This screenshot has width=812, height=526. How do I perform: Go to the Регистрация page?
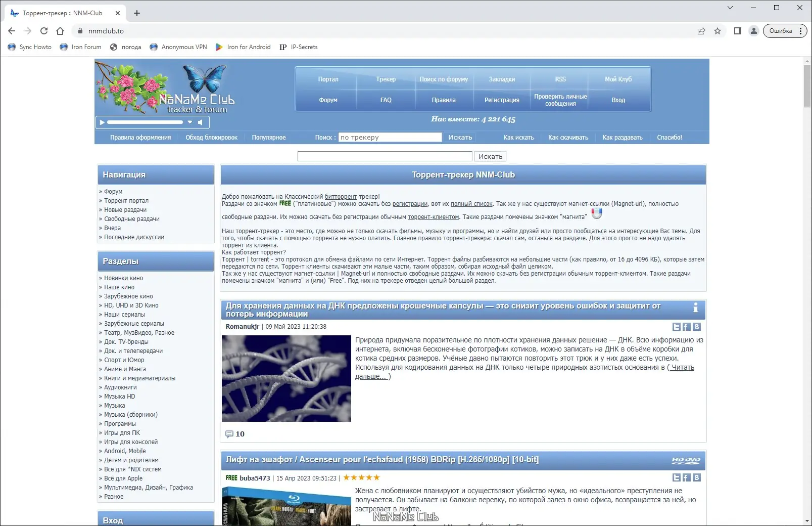pyautogui.click(x=502, y=100)
